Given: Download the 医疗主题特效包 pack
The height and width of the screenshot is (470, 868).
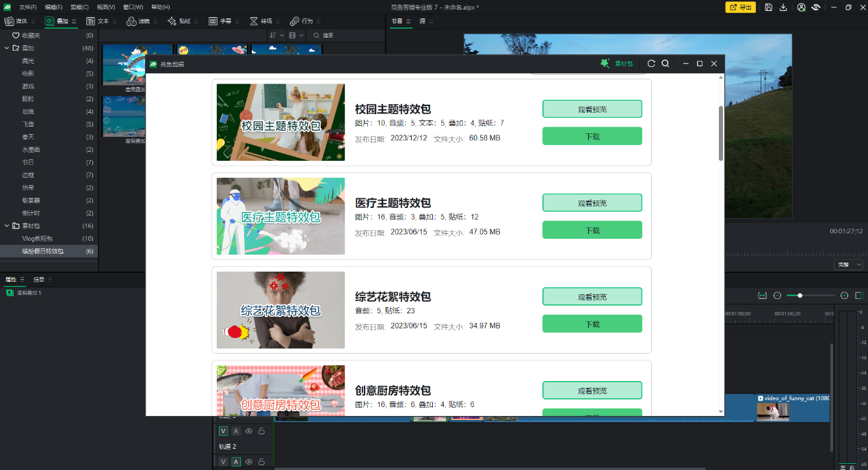Looking at the screenshot, I should 592,230.
